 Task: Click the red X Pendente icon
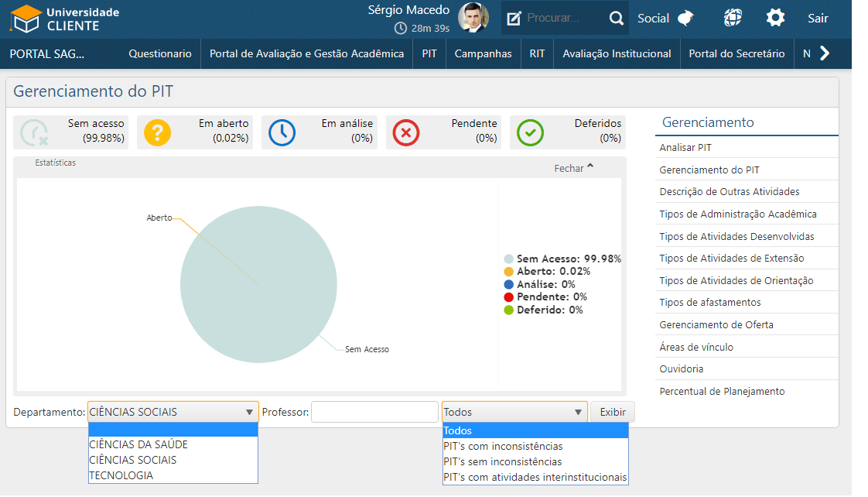[x=406, y=132]
